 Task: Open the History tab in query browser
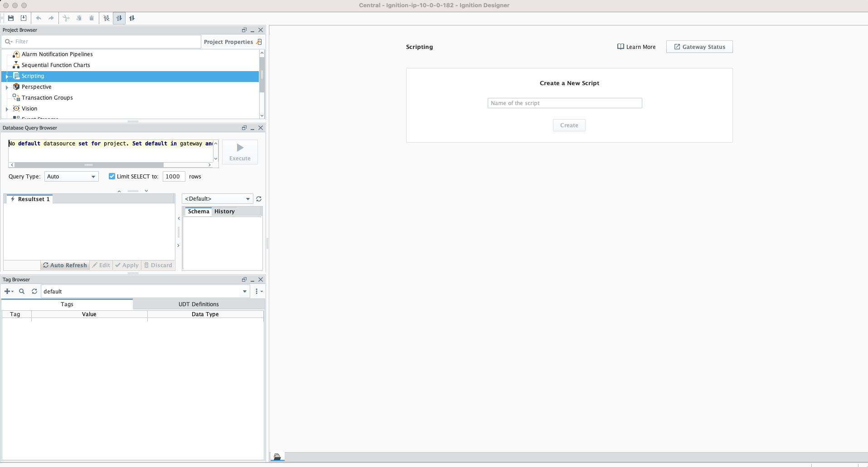(x=224, y=211)
